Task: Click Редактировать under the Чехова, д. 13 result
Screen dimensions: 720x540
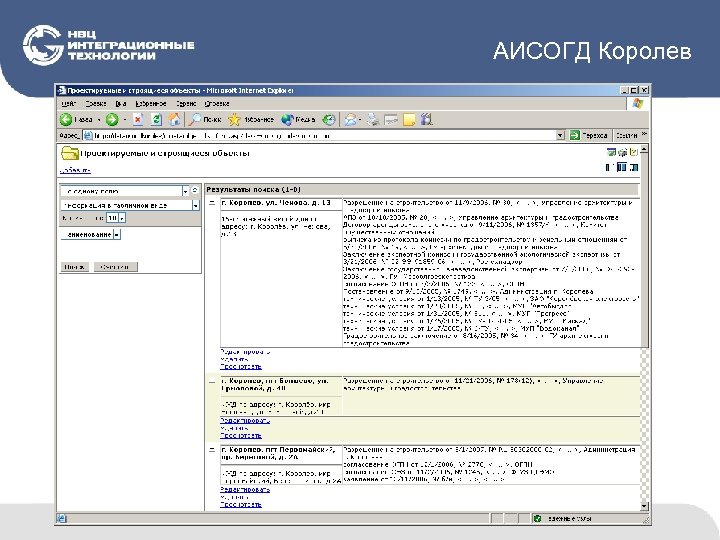Action: tap(245, 352)
